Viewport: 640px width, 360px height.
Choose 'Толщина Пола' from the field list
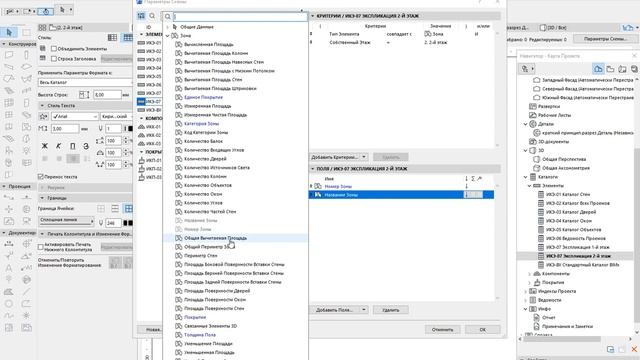(x=200, y=335)
